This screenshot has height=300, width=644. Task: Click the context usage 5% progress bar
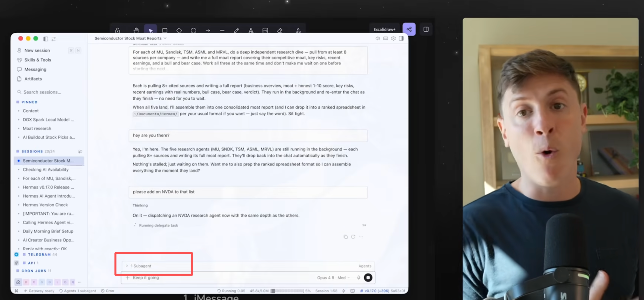tap(290, 291)
